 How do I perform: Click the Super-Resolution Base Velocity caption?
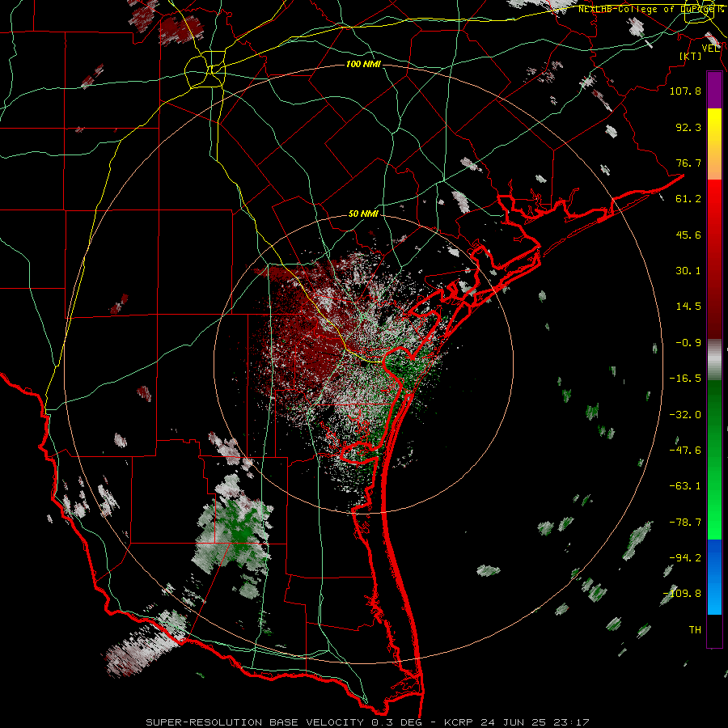368,722
